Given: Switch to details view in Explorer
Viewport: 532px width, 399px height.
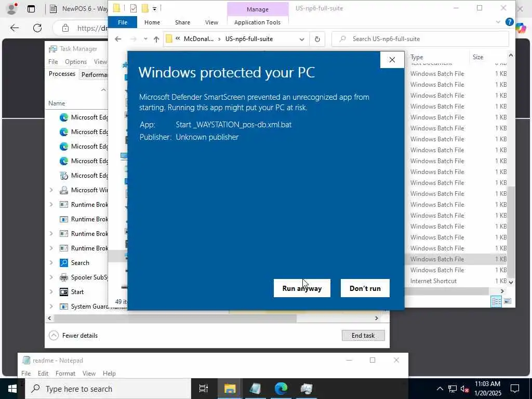Looking at the screenshot, I should (x=496, y=301).
